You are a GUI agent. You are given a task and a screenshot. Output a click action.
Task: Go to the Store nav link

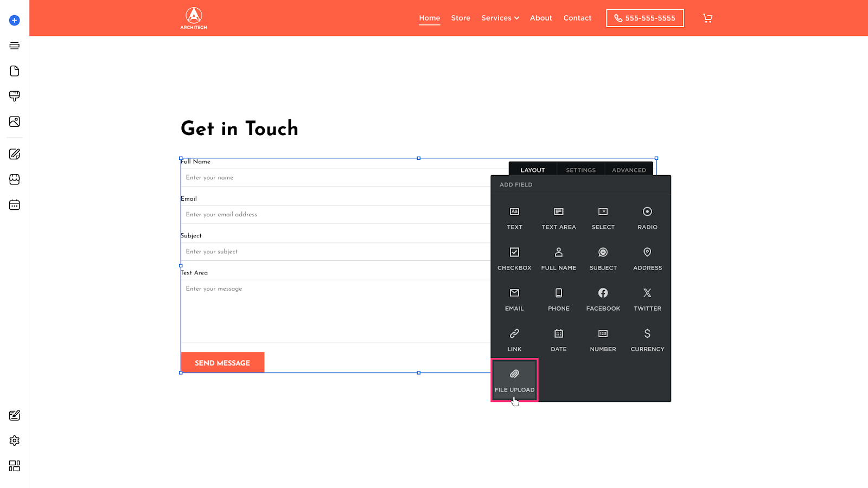(x=461, y=18)
